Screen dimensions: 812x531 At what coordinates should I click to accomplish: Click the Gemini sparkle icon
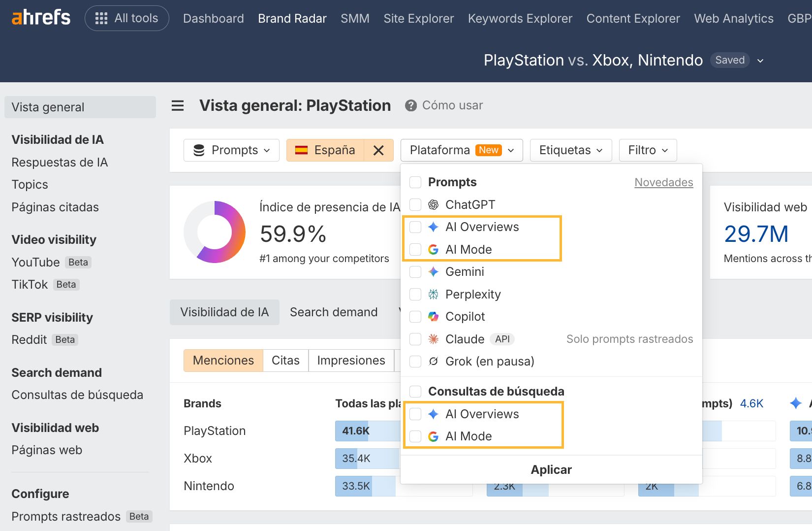click(x=433, y=272)
